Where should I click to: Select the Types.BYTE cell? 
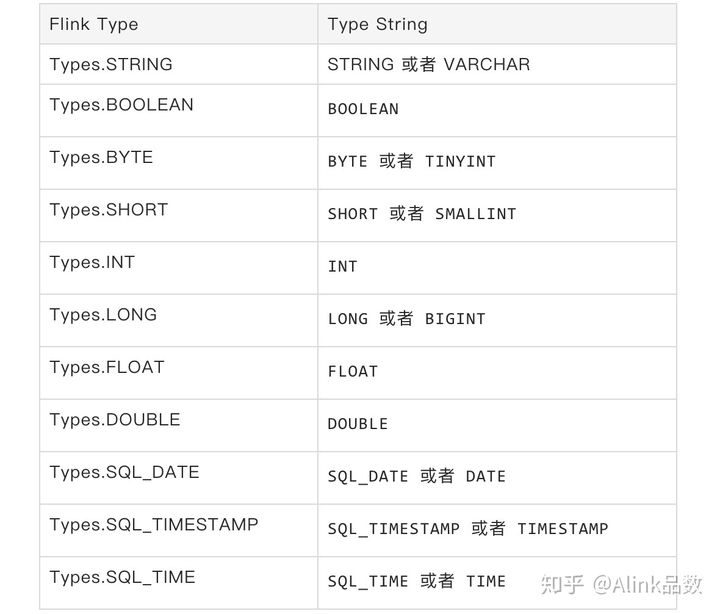101,157
